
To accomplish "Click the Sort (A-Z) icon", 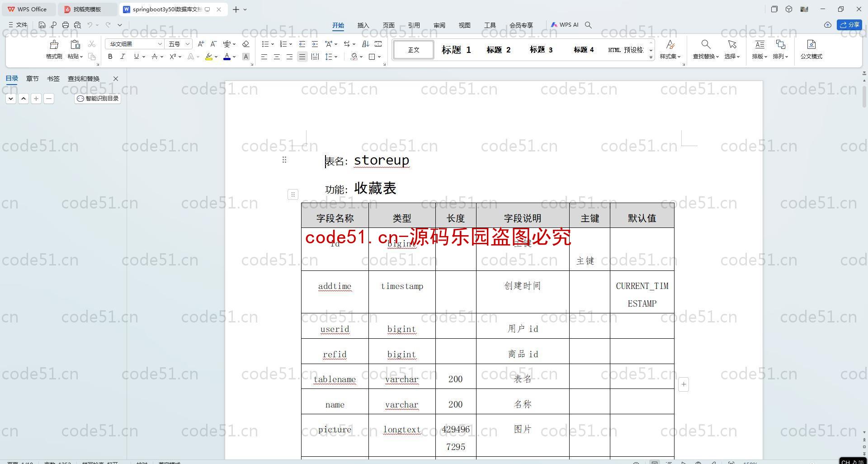I will point(366,44).
